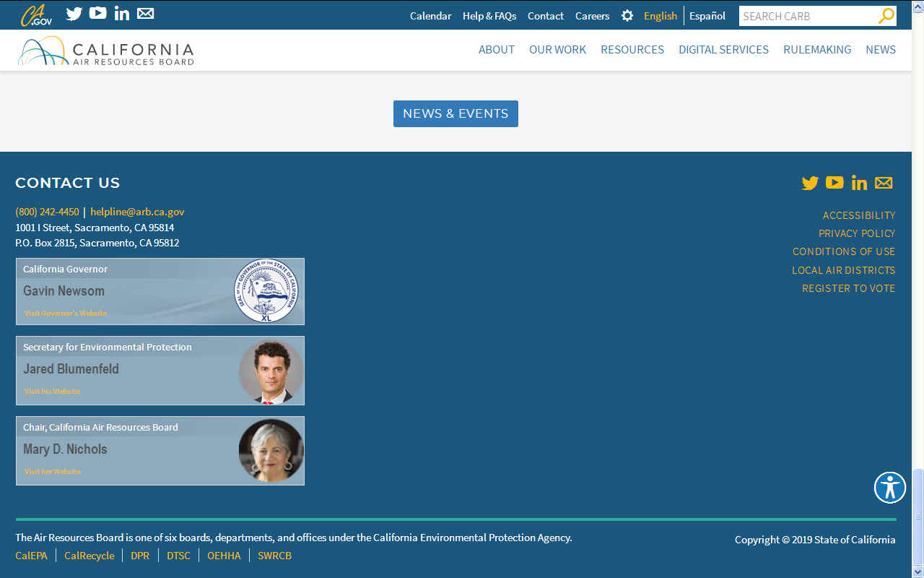The width and height of the screenshot is (924, 578).
Task: Email helpline@arb.ca.gov
Action: 137,212
